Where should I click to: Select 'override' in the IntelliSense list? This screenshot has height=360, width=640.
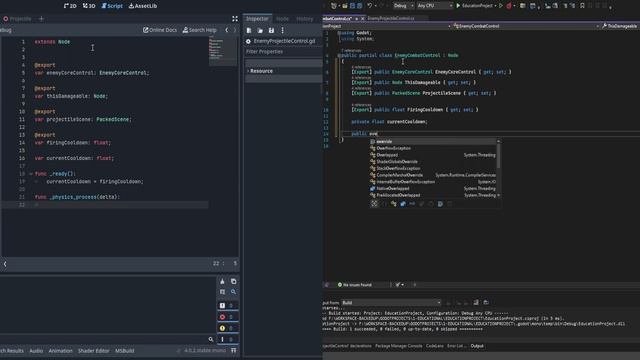433,142
